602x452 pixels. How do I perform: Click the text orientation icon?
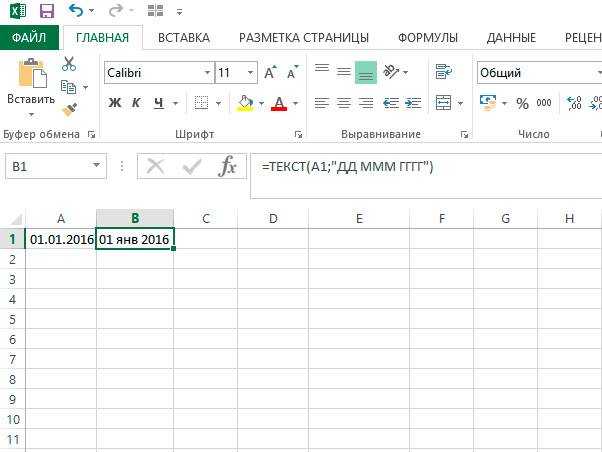tap(392, 71)
